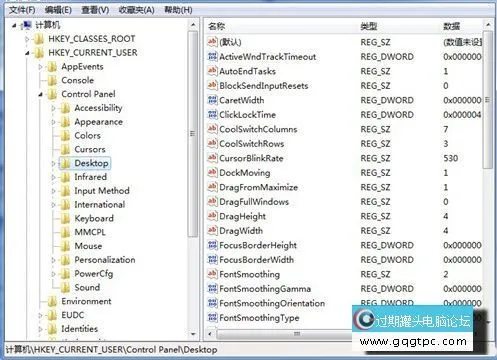Collapse the HKEY_CURRENT_USER arrow
497x360 pixels.
click(27, 53)
